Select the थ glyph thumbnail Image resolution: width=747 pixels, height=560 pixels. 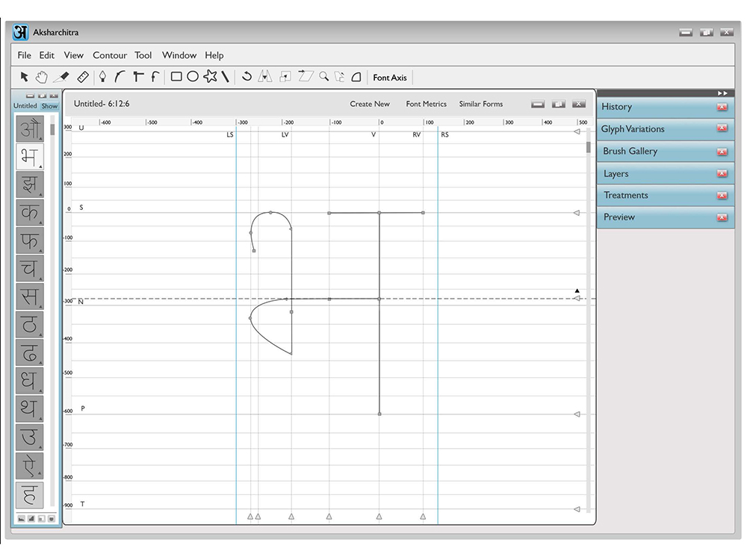[x=30, y=408]
